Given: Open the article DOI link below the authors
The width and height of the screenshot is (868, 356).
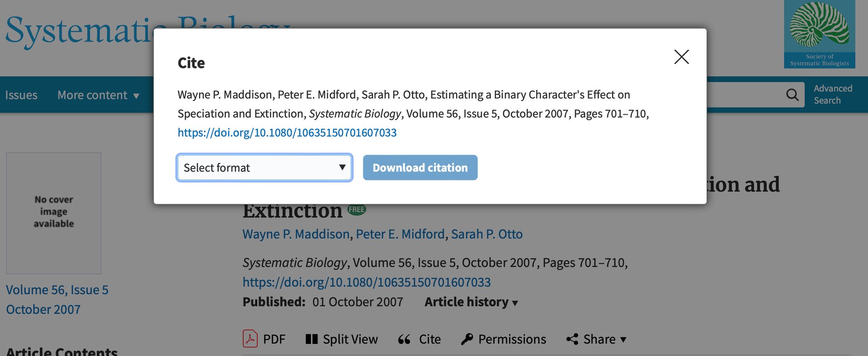Looking at the screenshot, I should pos(366,282).
